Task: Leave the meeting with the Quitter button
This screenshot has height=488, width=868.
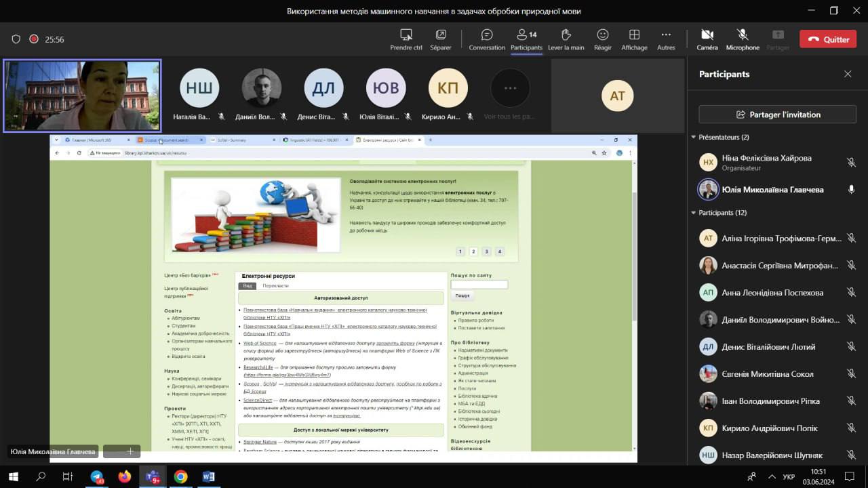Action: [x=827, y=39]
